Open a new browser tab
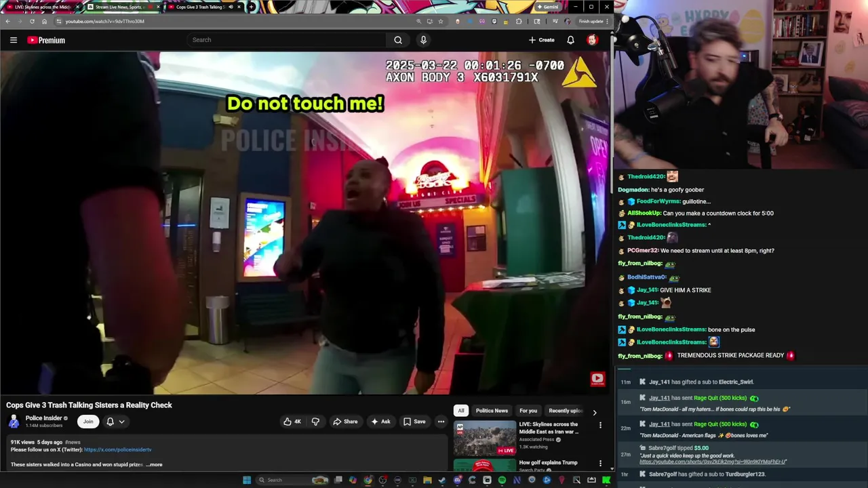 click(252, 7)
